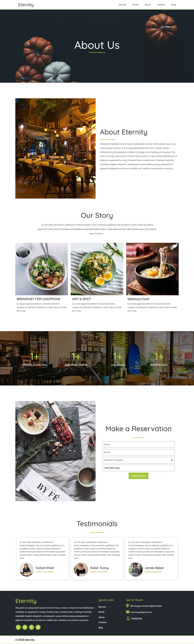This screenshot has width=194, height=644.
Task: Go to Blog from top navigation
Action: 173,5
